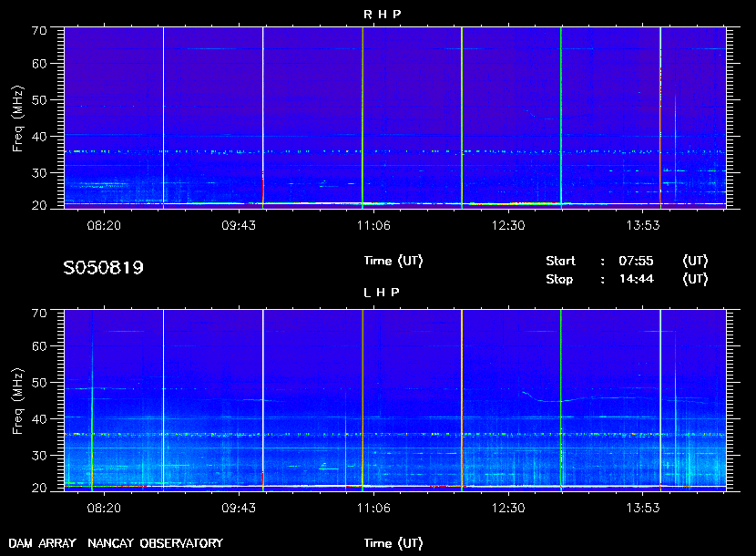
Task: Click inside the LHP spectrogram plot
Action: [x=395, y=400]
